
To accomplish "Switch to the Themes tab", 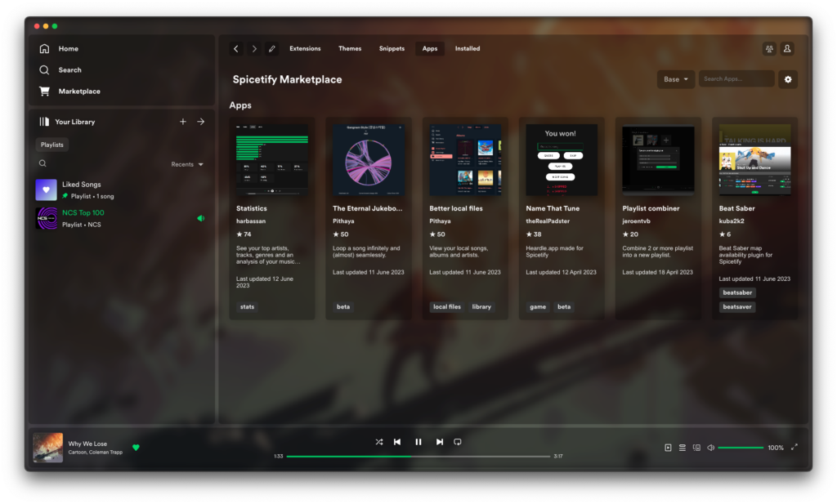I will tap(350, 48).
